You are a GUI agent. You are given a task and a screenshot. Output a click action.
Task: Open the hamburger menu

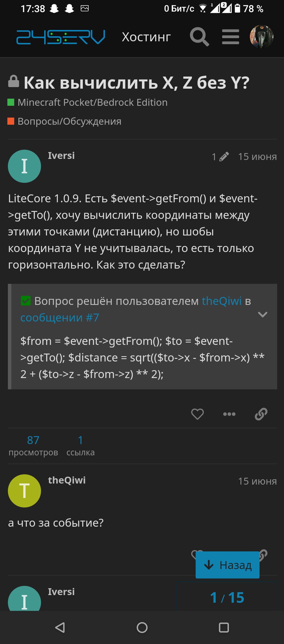(x=230, y=37)
